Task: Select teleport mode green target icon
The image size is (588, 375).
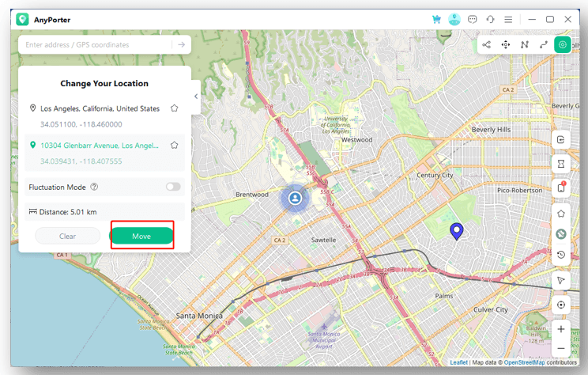Action: tap(563, 44)
